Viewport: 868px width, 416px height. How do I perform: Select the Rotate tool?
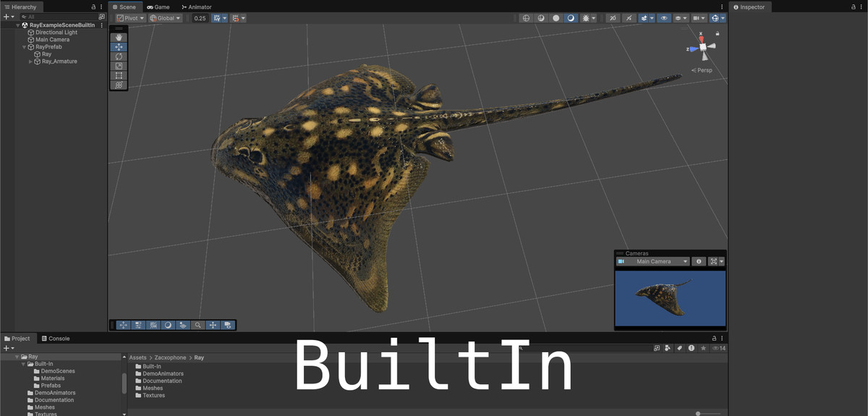pos(119,56)
